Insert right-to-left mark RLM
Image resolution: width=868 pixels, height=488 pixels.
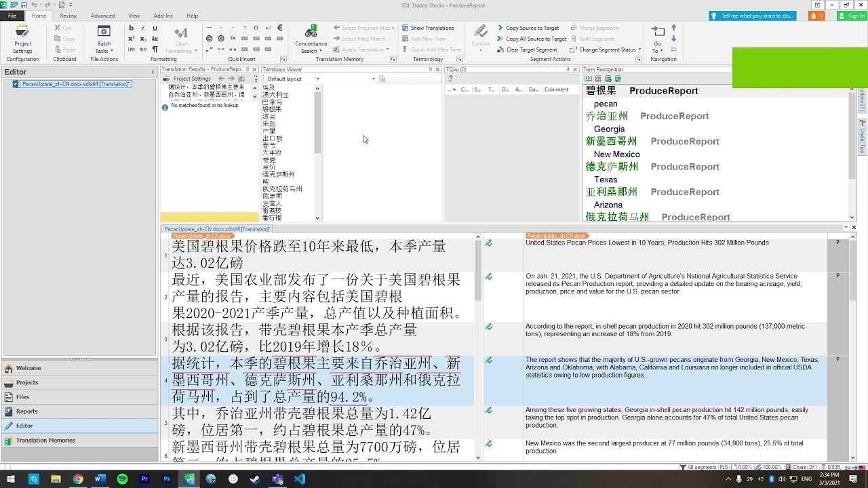143,49
